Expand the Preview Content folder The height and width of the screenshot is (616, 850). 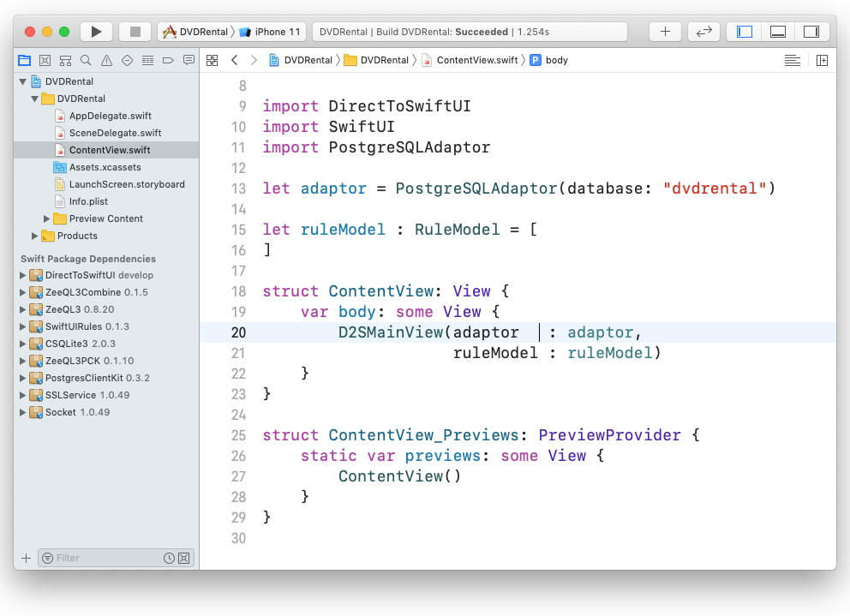[46, 218]
